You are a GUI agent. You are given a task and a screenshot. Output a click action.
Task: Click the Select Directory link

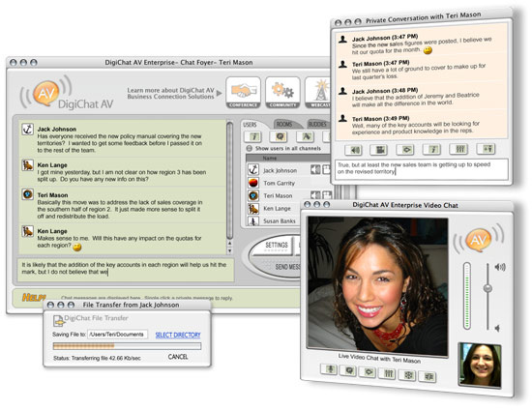click(x=178, y=335)
